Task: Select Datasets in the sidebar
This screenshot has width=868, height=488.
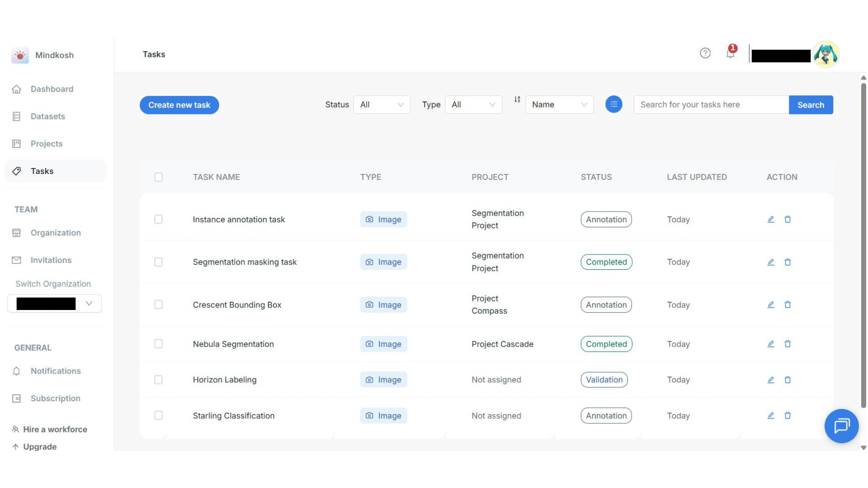Action: (48, 116)
